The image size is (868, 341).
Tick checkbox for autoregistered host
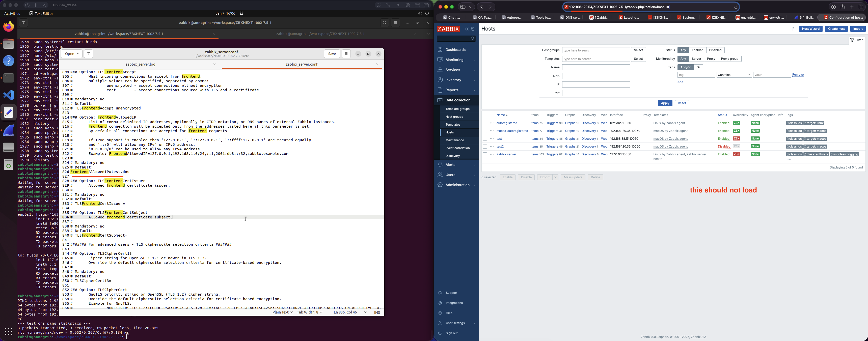(485, 123)
